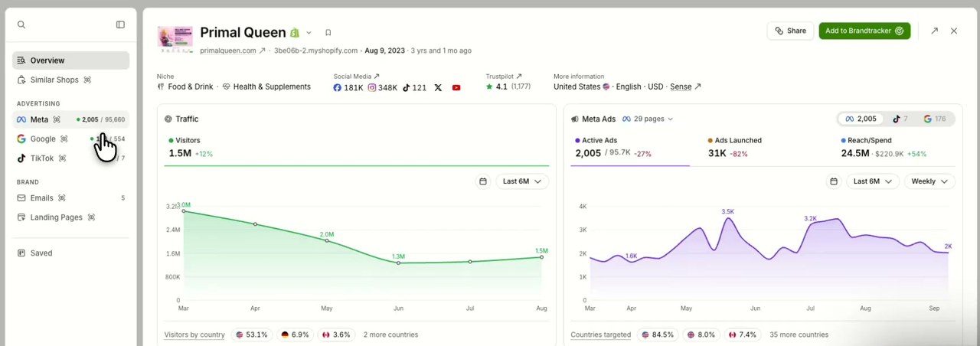
Task: Open the Overview section
Action: pyautogui.click(x=70, y=60)
